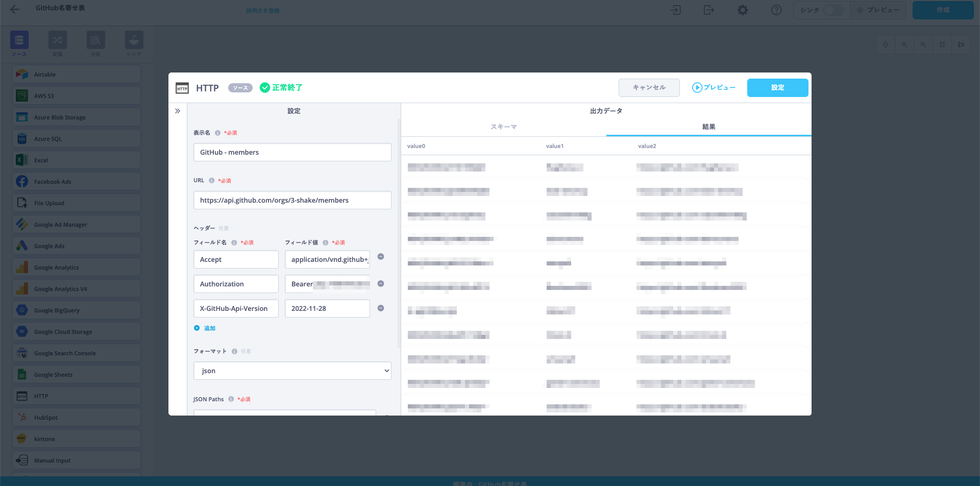
Task: Switch to the 結果 tab
Action: 708,127
